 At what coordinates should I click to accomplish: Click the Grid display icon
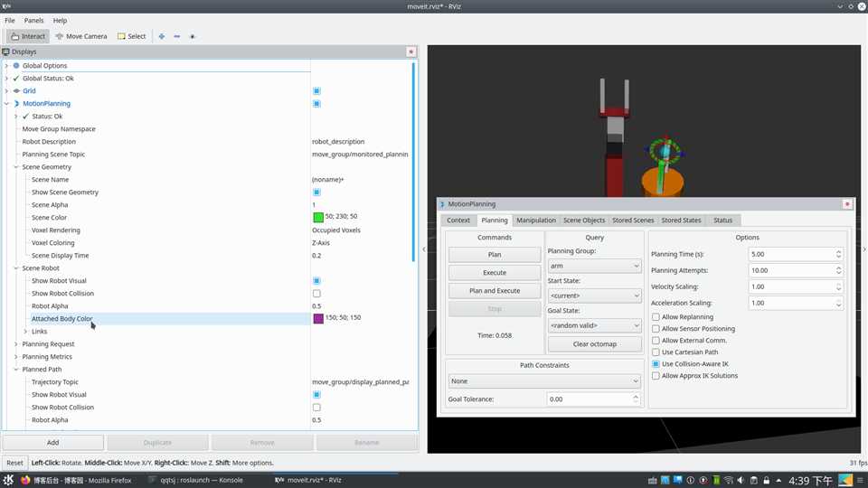tap(16, 90)
